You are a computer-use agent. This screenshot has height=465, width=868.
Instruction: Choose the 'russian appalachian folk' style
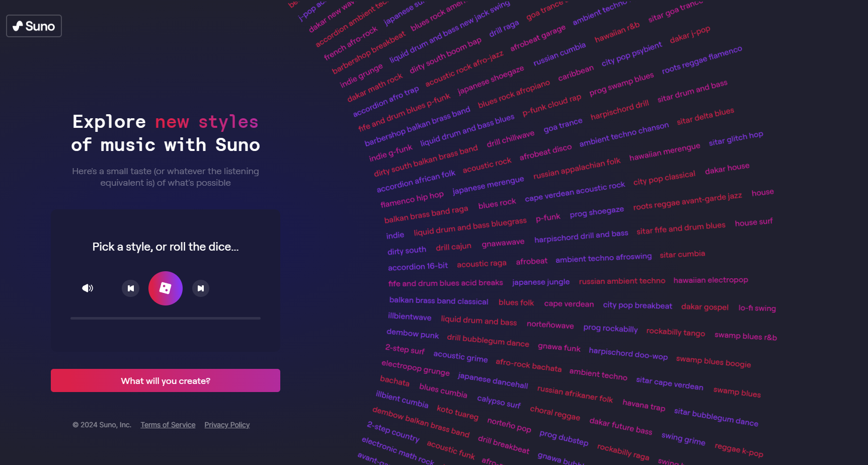tap(577, 169)
